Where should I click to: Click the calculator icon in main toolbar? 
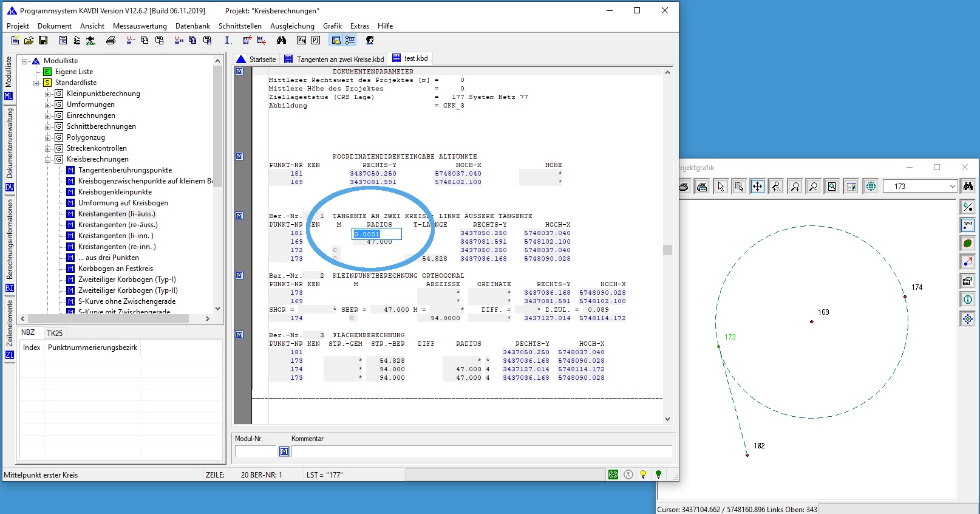coord(63,40)
